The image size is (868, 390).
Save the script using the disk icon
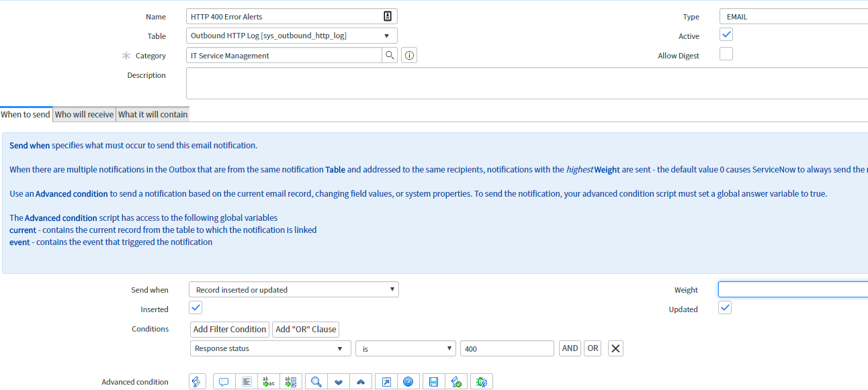[x=433, y=381]
